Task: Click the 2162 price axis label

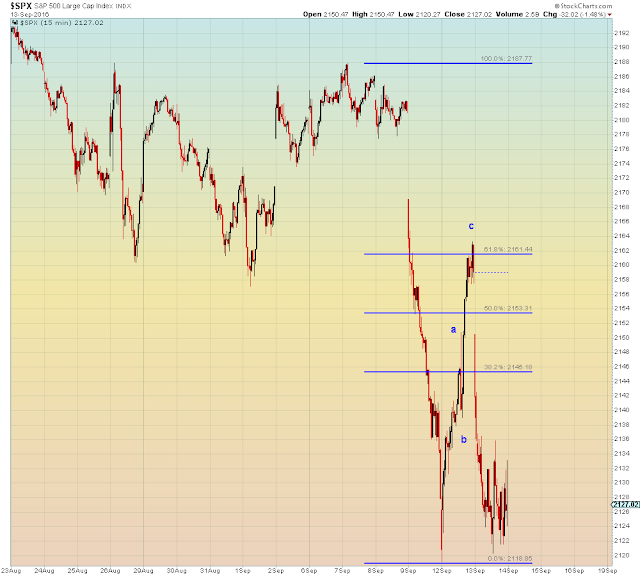Action: 622,250
